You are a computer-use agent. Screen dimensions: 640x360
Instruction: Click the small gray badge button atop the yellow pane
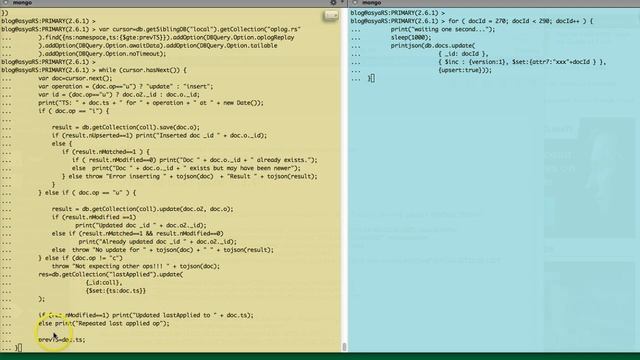pos(331,16)
